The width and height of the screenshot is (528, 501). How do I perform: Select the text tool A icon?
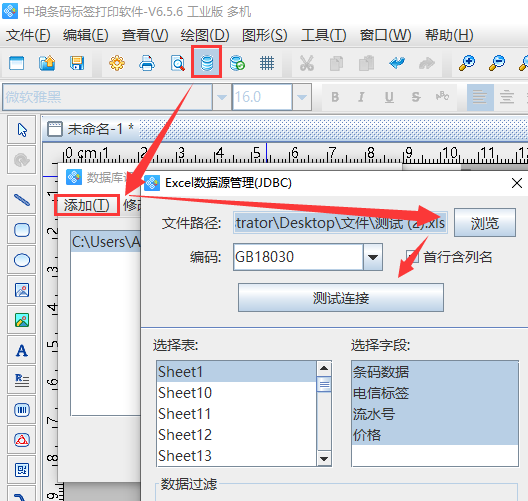[22, 350]
